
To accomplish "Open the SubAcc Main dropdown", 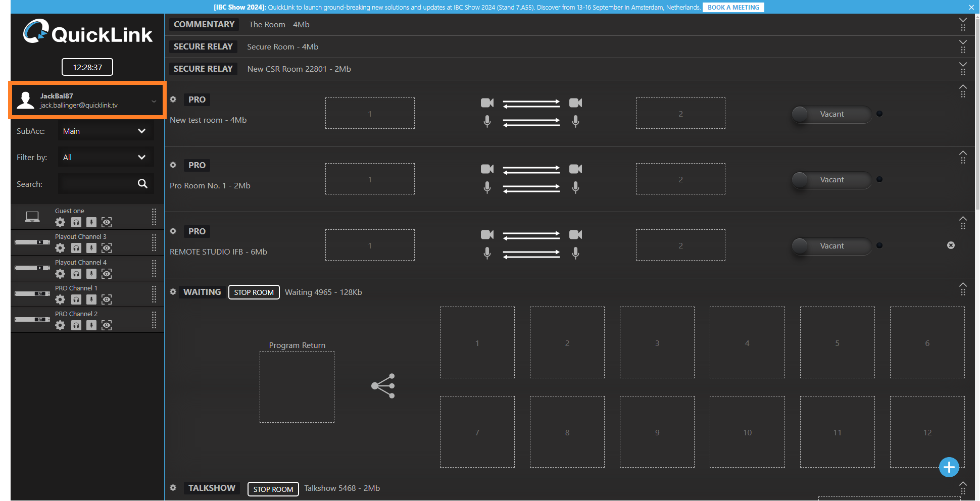I will coord(105,131).
